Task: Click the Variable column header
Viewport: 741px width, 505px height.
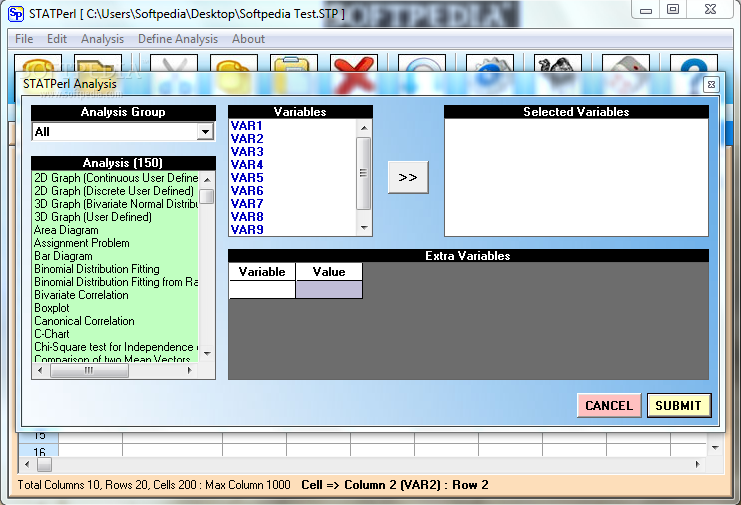Action: coord(262,272)
